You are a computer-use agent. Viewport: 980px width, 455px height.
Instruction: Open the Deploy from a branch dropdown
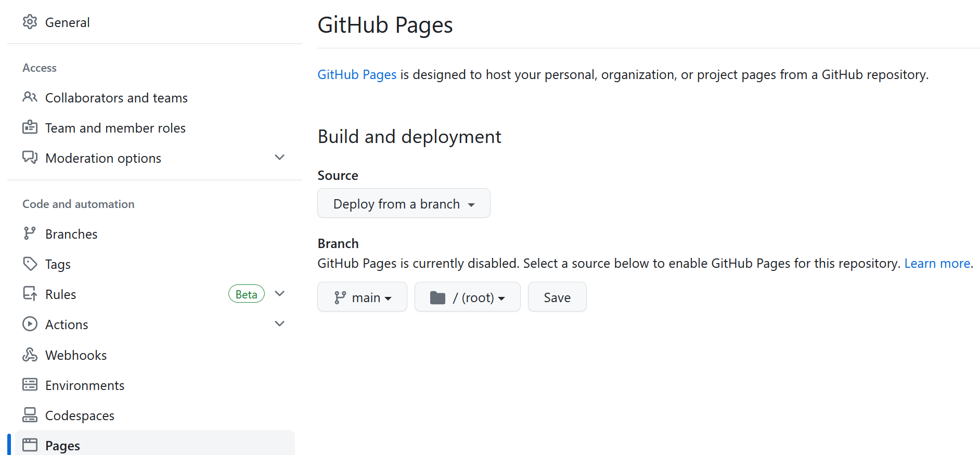point(404,203)
